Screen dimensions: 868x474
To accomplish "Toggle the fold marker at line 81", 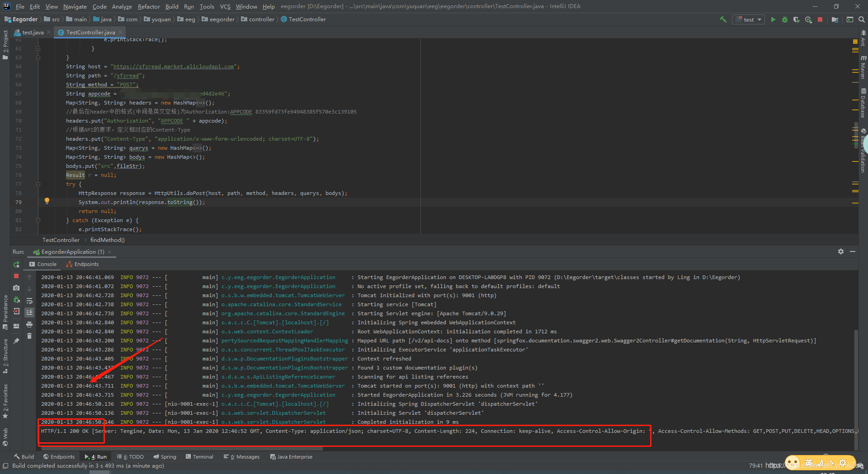I will (38, 220).
